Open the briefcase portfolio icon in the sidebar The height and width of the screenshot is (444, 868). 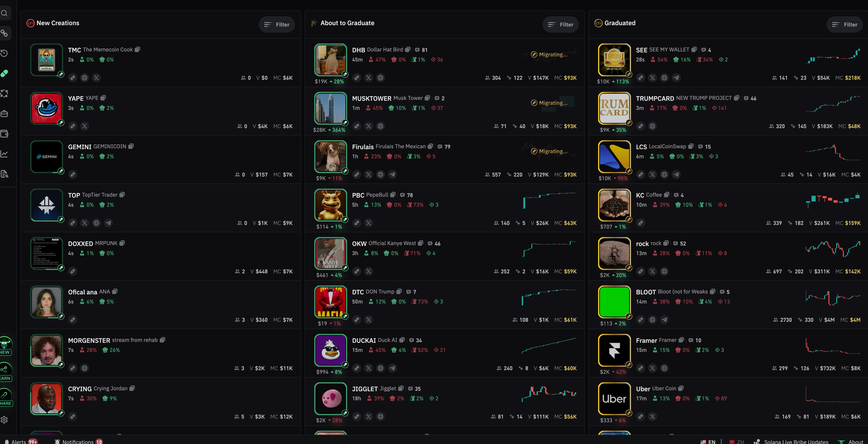[x=4, y=114]
